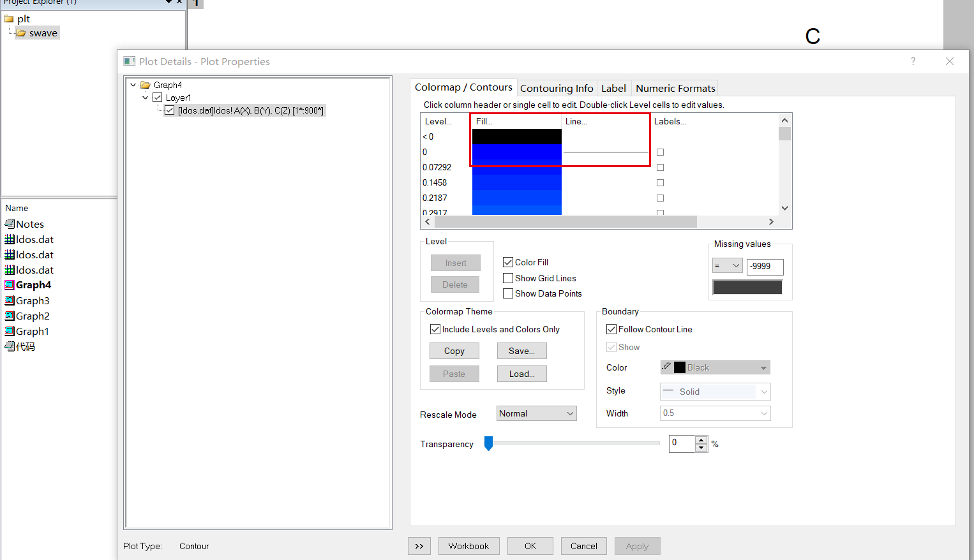Click the transparency percent input field

[682, 443]
